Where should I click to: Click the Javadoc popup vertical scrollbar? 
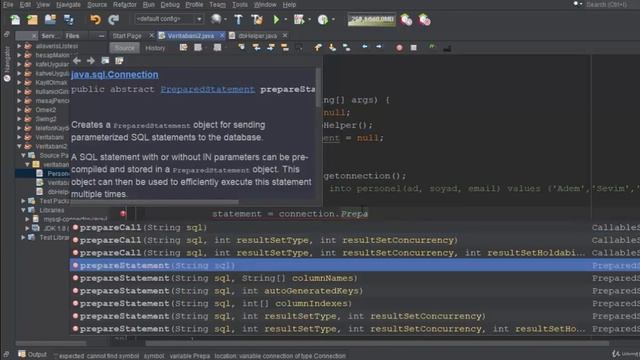(x=318, y=88)
